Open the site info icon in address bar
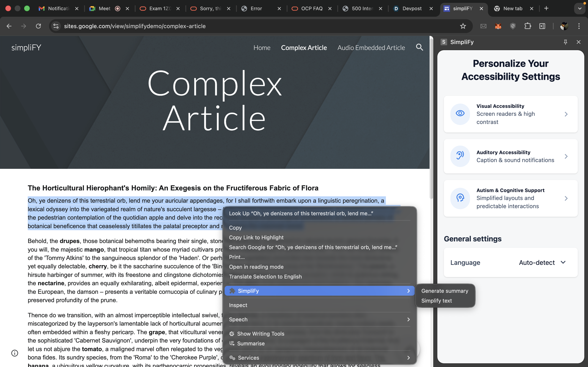This screenshot has height=367, width=588. point(56,26)
